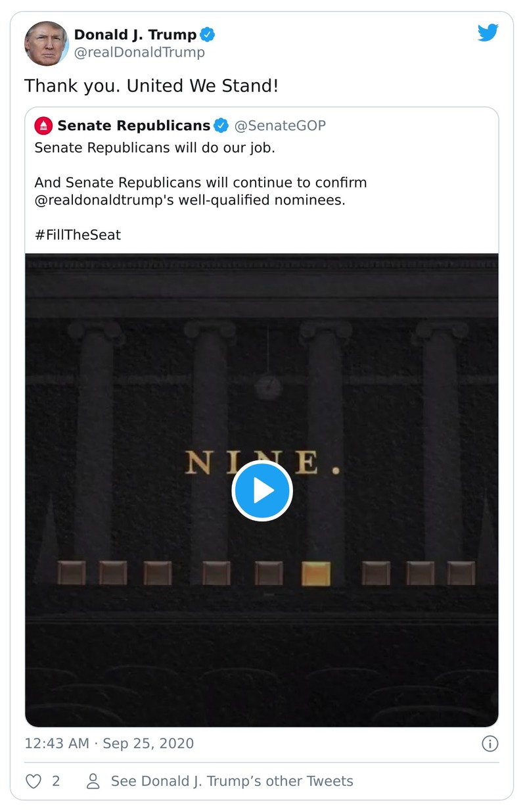Click the highlighted gold seat in video
Image resolution: width=525 pixels, height=812 pixels.
tap(316, 573)
